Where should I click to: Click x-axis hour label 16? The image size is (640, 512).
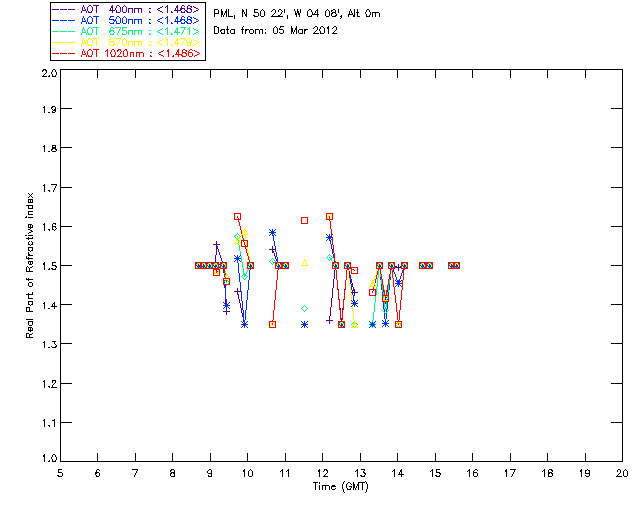click(x=472, y=473)
